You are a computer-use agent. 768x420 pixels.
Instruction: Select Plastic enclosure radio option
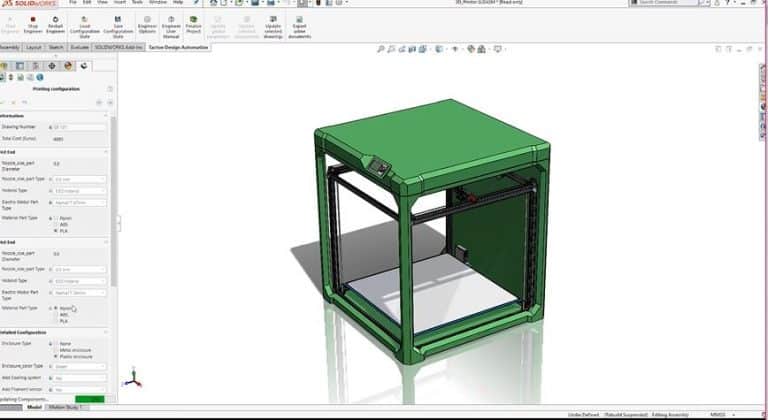[56, 356]
